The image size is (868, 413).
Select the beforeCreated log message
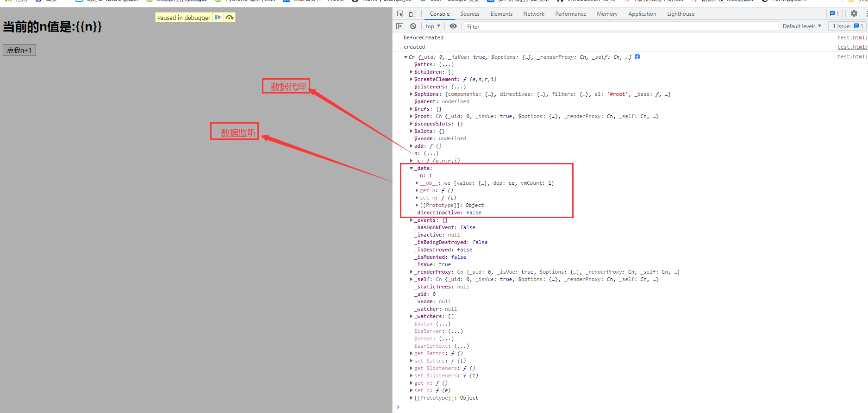tap(423, 38)
